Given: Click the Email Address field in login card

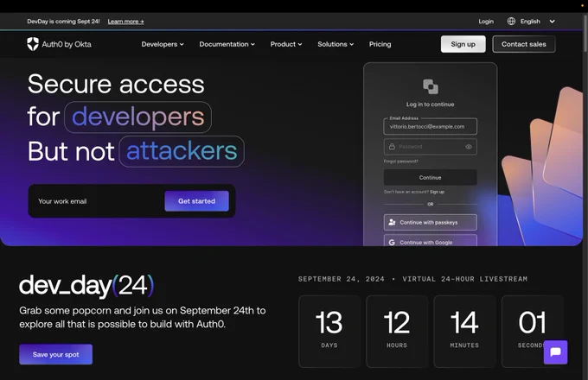Looking at the screenshot, I should tap(430, 127).
